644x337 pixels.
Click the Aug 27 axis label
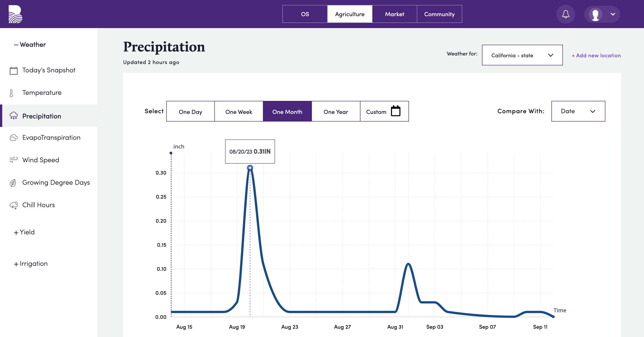342,327
